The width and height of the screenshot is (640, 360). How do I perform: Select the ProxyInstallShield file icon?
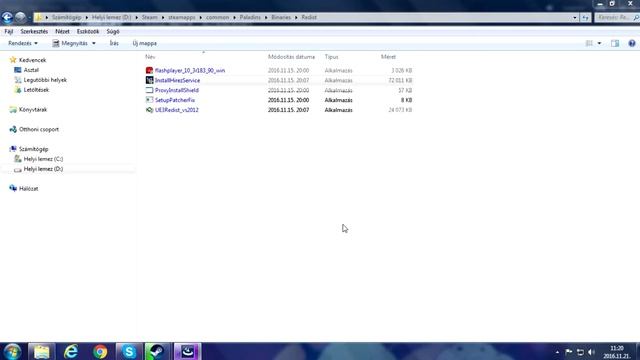[x=149, y=90]
